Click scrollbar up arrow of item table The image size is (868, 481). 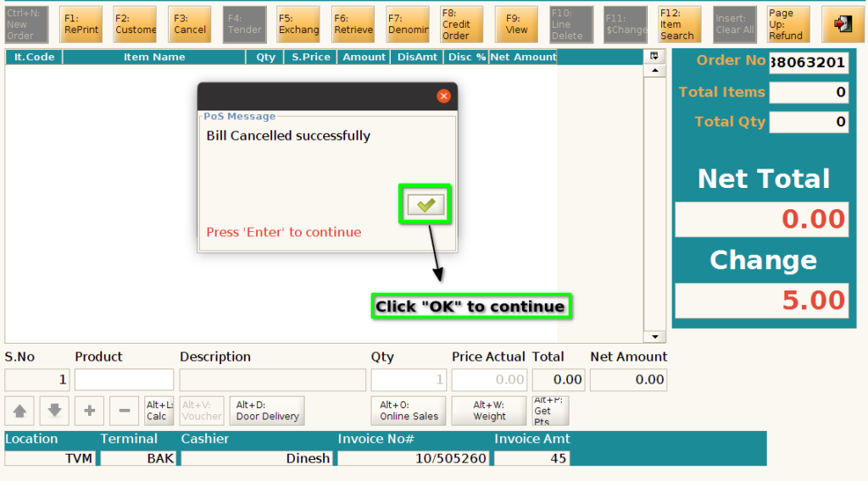(655, 71)
